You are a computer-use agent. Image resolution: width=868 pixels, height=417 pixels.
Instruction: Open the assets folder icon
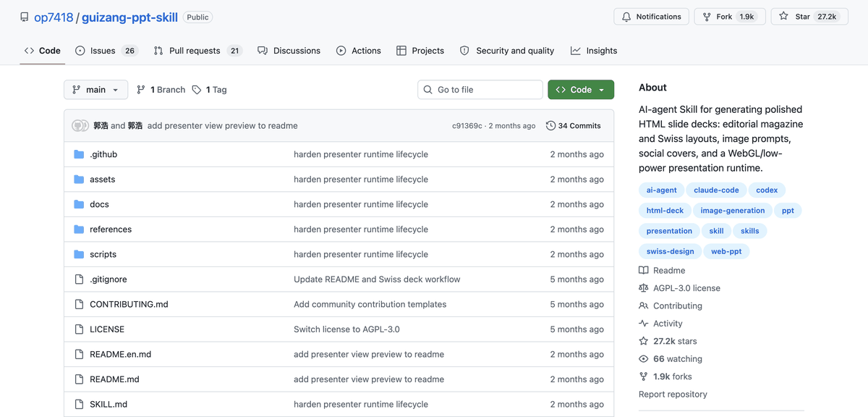pyautogui.click(x=79, y=180)
